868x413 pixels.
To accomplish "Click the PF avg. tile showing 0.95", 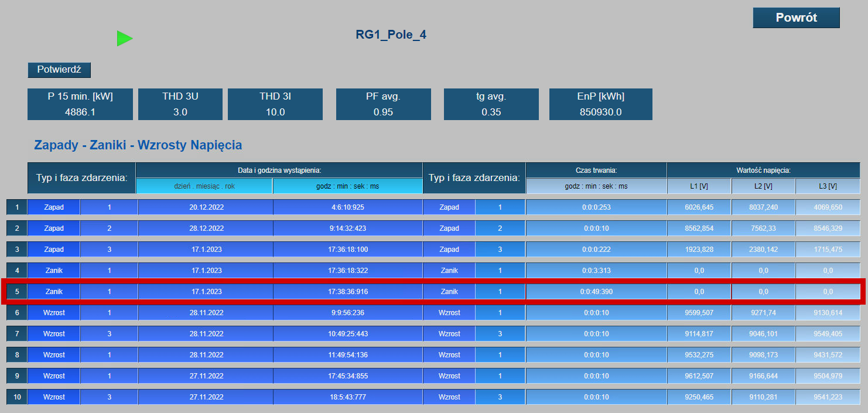I will tap(383, 104).
